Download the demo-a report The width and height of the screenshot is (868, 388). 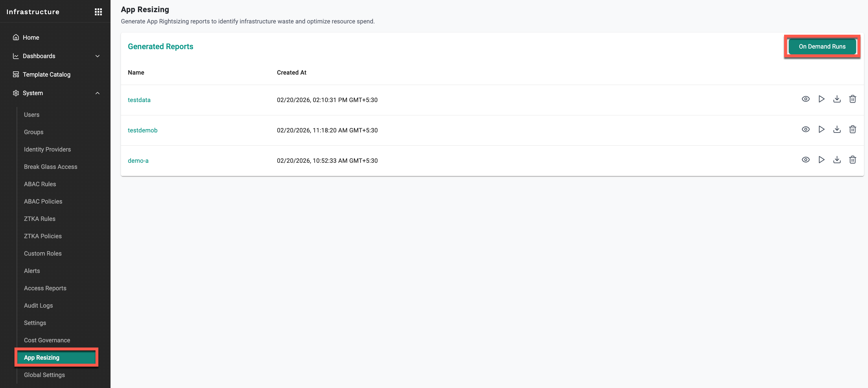pos(837,160)
